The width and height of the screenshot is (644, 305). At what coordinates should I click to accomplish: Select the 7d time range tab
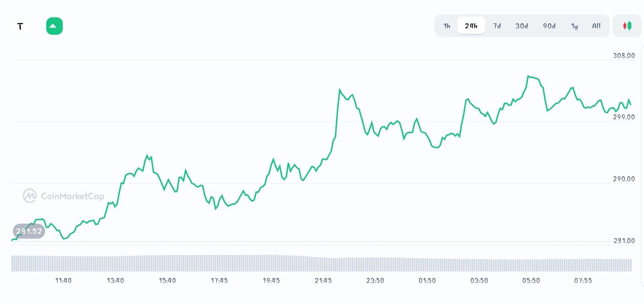(x=497, y=26)
